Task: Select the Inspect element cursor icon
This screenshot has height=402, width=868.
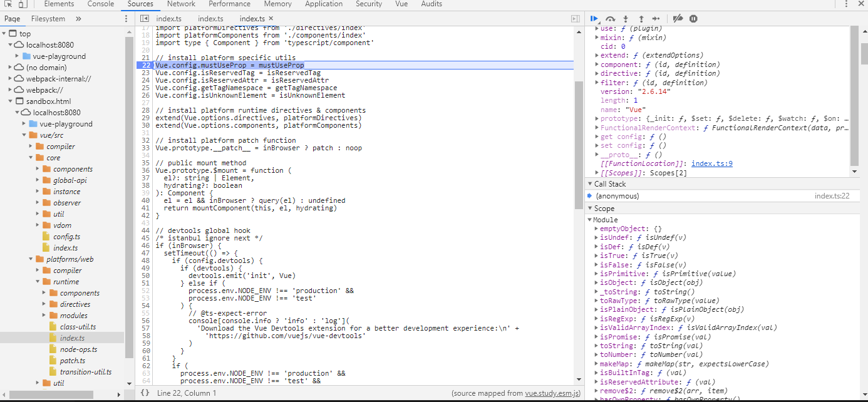Action: coord(9,4)
